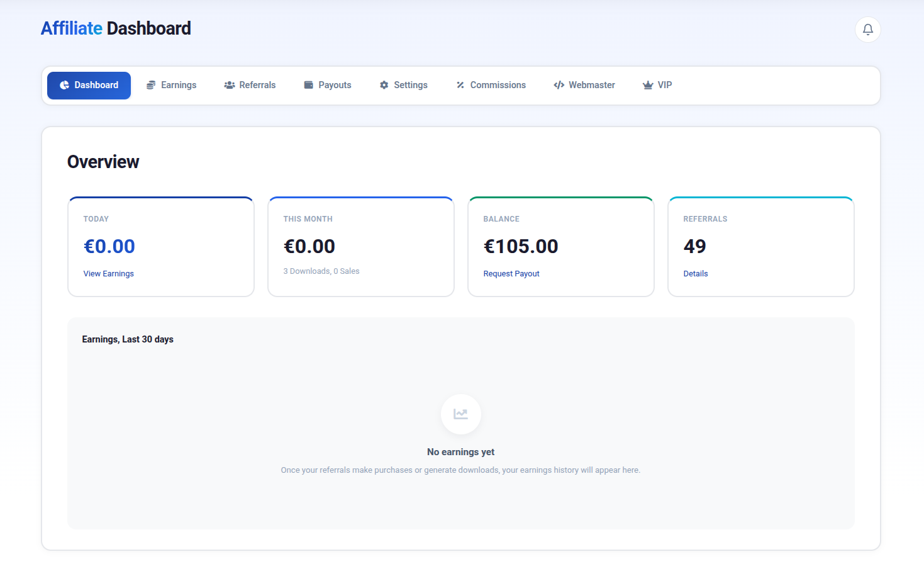This screenshot has height=571, width=924.
Task: Click the €105.00 Balance card
Action: pos(561,247)
